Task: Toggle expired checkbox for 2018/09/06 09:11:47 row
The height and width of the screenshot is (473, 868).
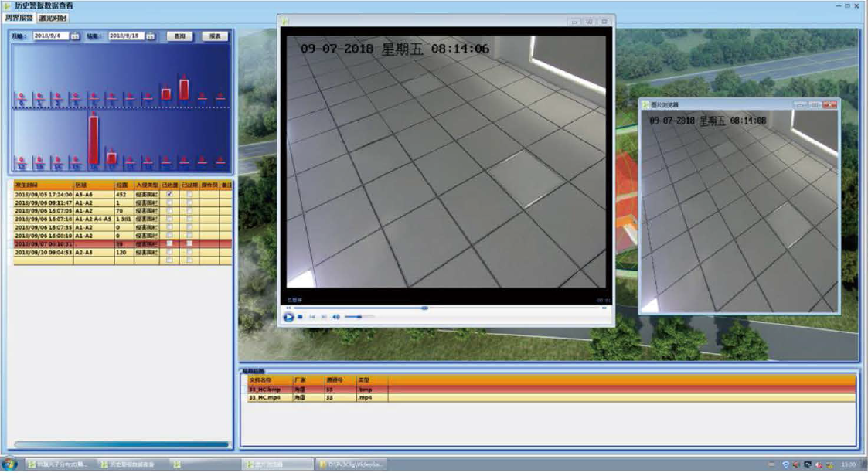Action: (x=189, y=202)
